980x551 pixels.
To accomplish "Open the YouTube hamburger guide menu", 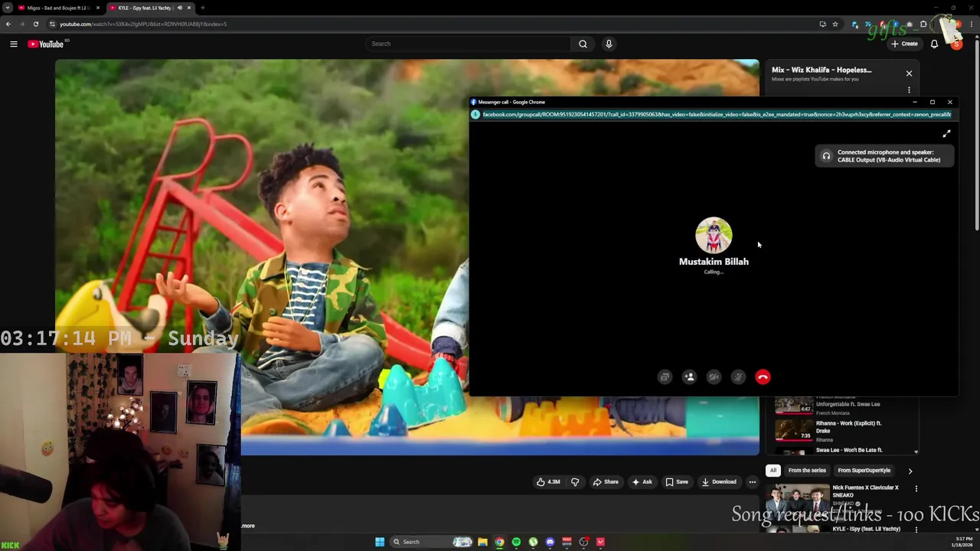I will (x=13, y=44).
